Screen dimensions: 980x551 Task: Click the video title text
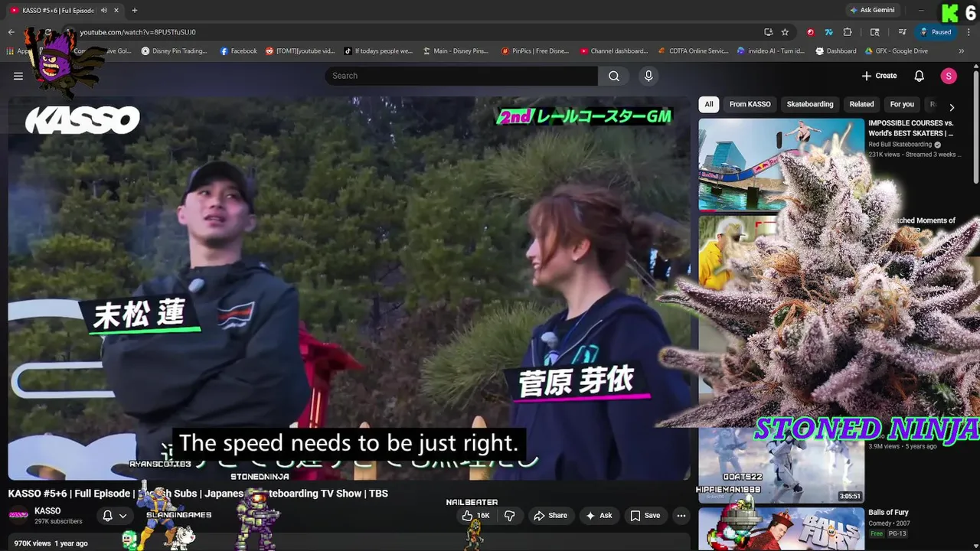198,494
